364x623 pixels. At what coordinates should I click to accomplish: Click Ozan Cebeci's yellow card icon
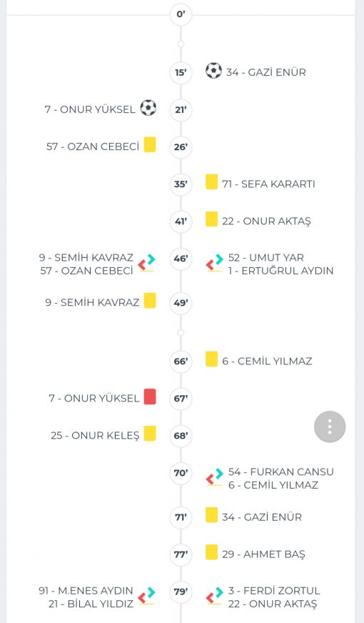click(150, 145)
